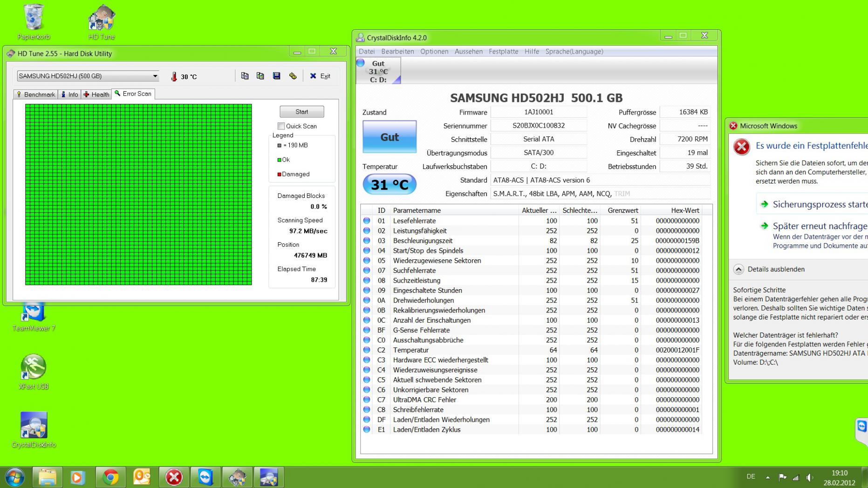Select the UltraDMA CRC Fehler row
Viewport: 868px width, 488px height.
tap(532, 400)
